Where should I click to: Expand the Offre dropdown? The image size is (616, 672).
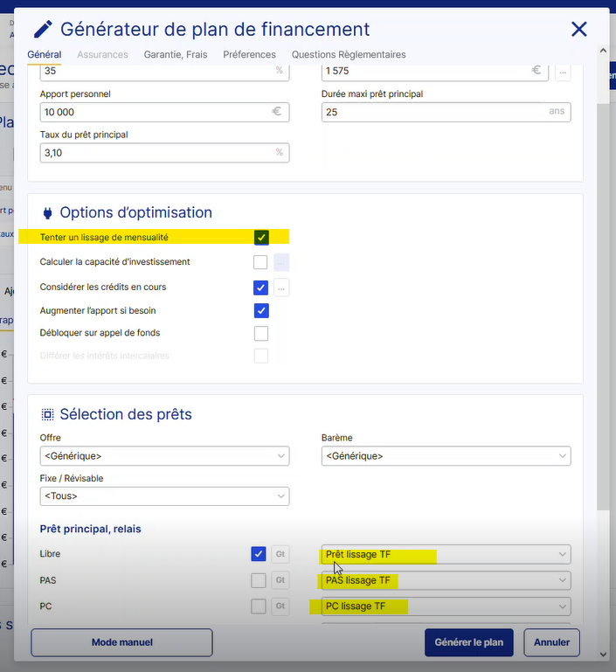tap(164, 455)
